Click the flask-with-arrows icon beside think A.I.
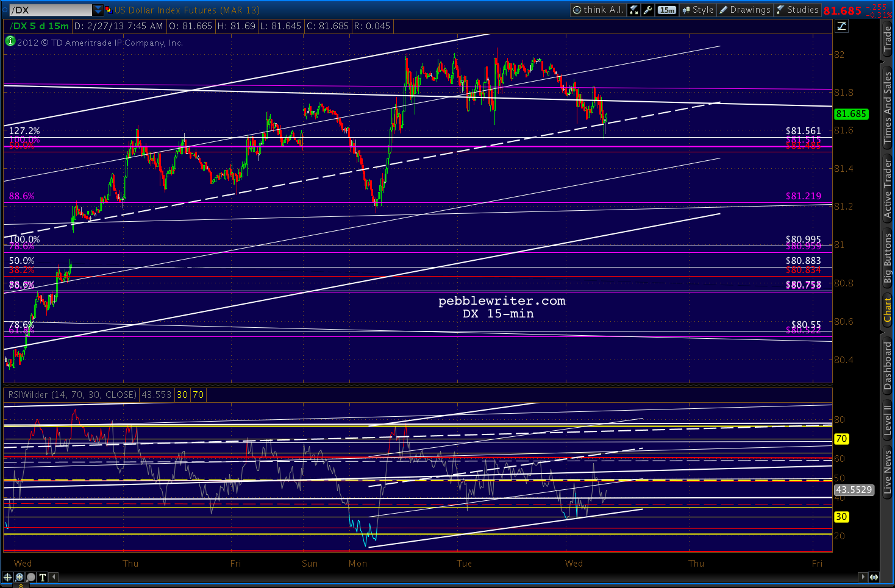 coord(634,10)
